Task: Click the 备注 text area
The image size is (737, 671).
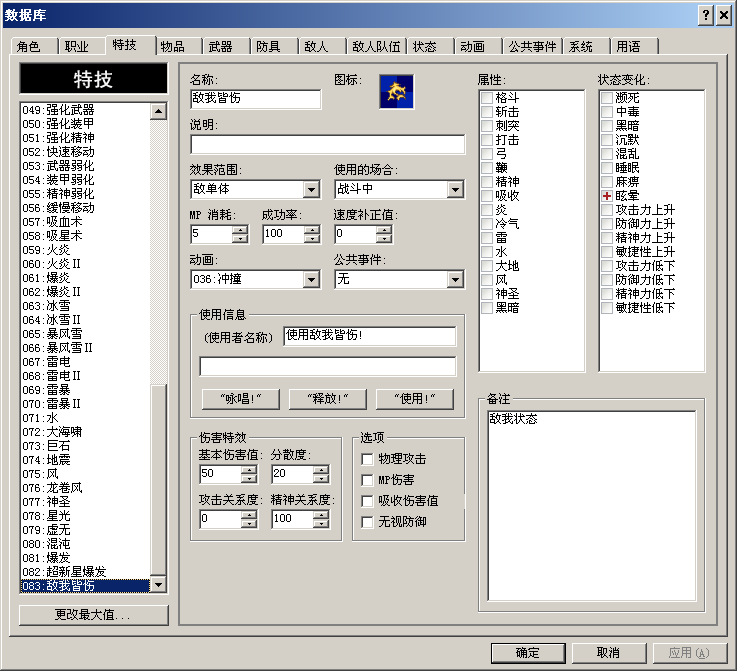Action: (592, 506)
